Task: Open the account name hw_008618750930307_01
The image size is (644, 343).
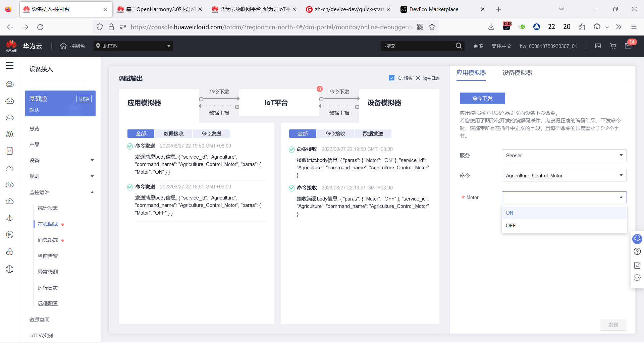Action: coord(548,46)
